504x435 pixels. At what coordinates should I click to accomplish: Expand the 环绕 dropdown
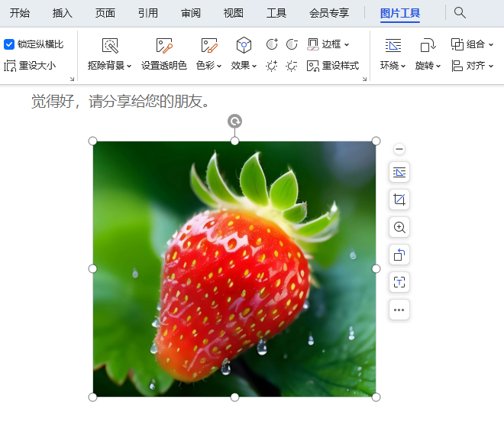click(402, 66)
